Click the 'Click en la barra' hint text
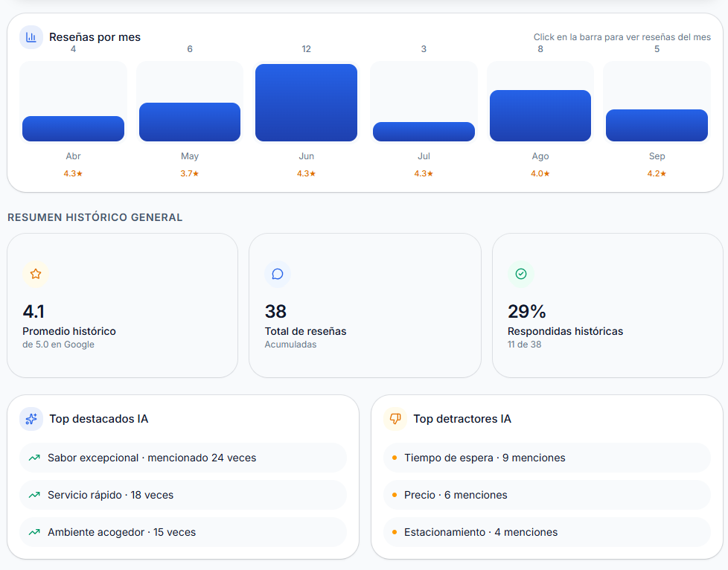The width and height of the screenshot is (728, 570). [622, 37]
